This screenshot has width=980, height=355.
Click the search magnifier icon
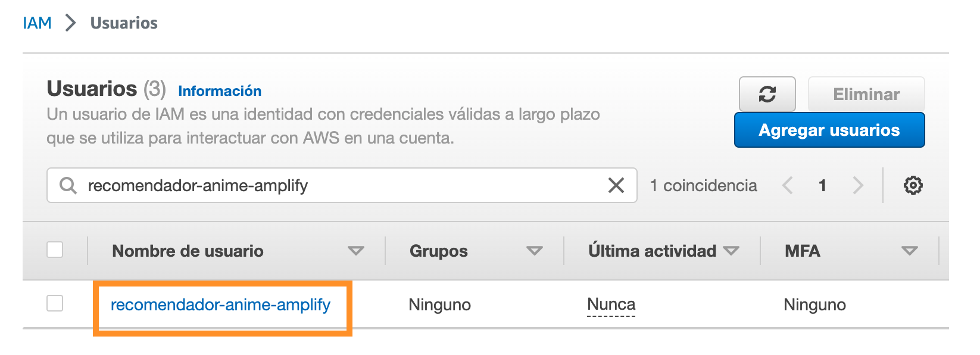[x=68, y=185]
